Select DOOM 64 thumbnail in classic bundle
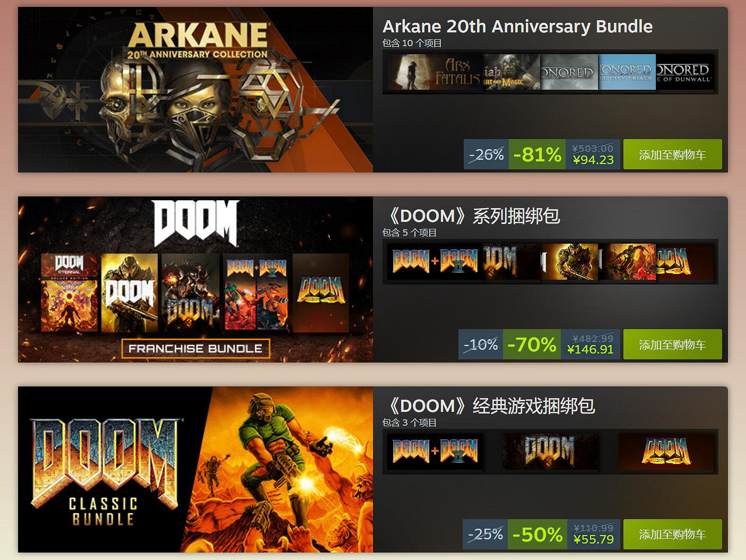This screenshot has width=746, height=560. pos(666,452)
